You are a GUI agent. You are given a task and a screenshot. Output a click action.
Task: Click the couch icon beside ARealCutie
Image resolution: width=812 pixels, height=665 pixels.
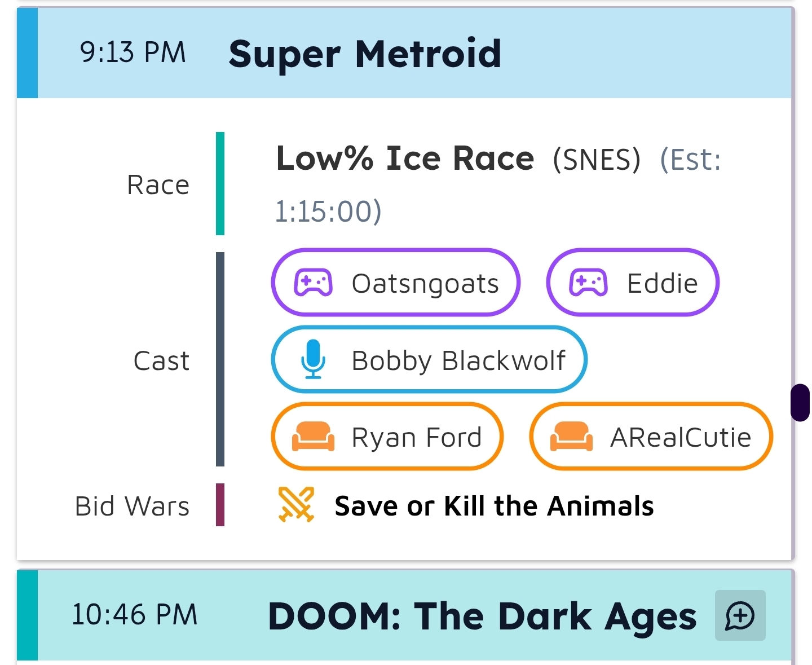pos(571,437)
